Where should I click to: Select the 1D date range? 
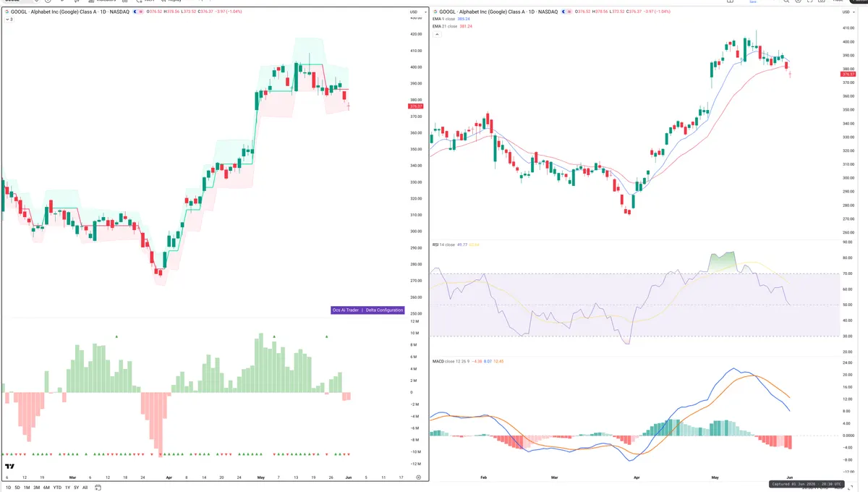coord(8,488)
